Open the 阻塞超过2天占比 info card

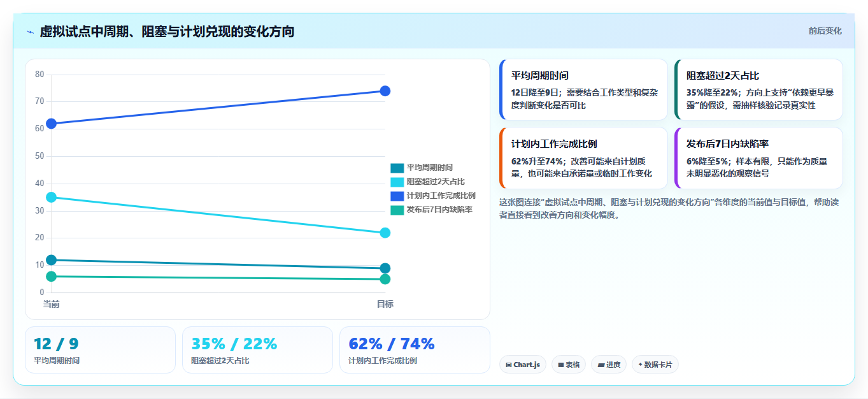click(x=758, y=90)
